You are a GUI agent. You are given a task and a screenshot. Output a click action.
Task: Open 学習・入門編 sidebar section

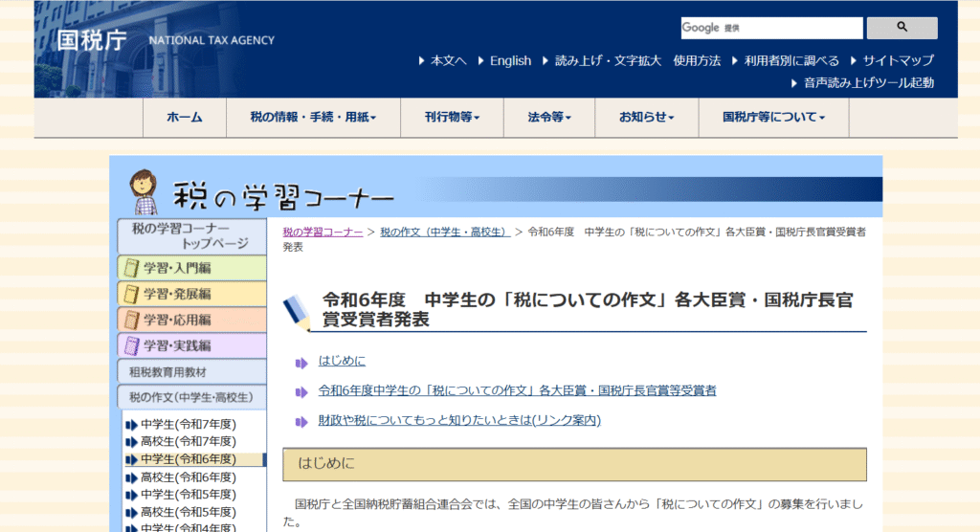(x=191, y=268)
